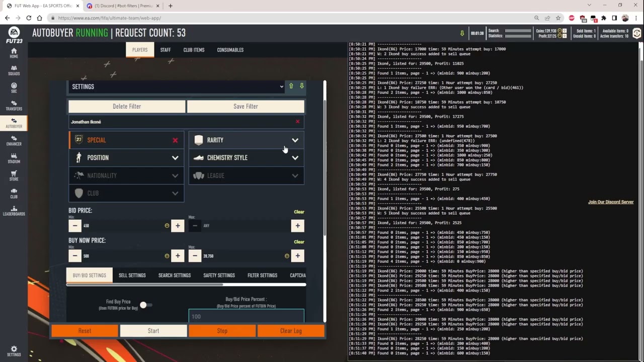Screen dimensions: 644x362
Task: Open Leaderboards in sidebar
Action: click(14, 211)
